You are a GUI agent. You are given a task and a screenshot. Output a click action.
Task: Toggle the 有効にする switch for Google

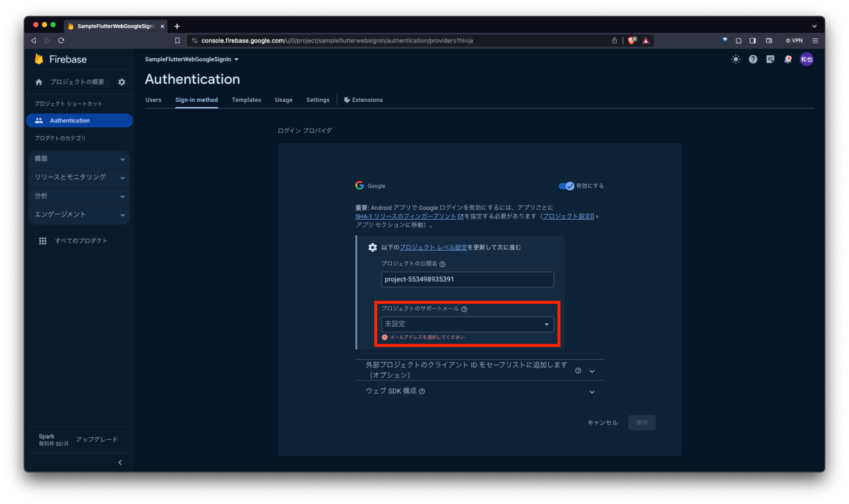click(566, 186)
